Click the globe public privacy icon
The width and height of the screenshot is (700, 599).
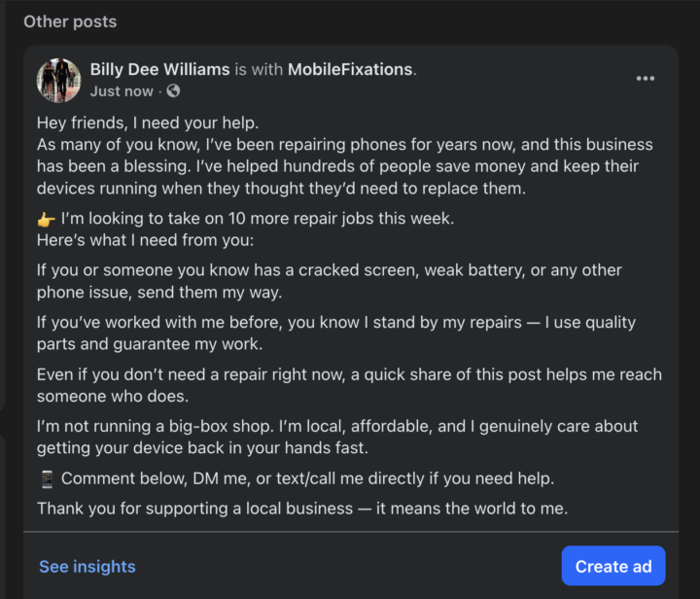click(173, 91)
